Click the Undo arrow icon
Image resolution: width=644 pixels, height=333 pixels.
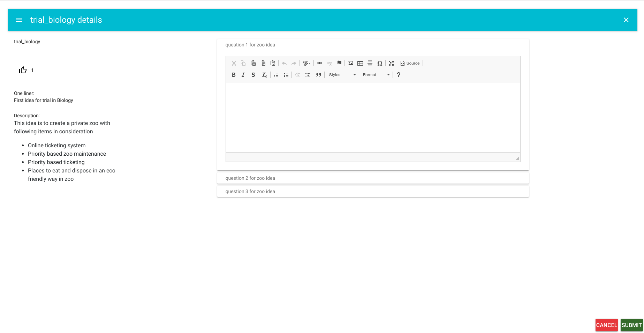(x=284, y=63)
